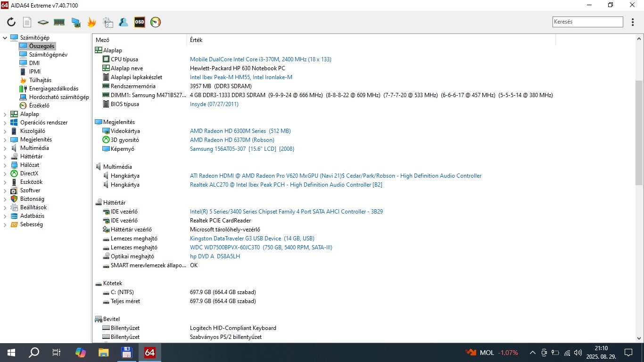Open the Windows Start menu
Viewport: 644px width, 362px height.
pyautogui.click(x=11, y=352)
